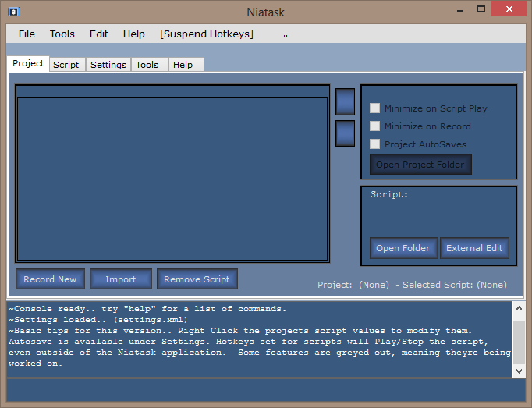Viewport: 532px width, 408px height.
Task: Click the console scrollbar down arrow
Action: [x=519, y=371]
